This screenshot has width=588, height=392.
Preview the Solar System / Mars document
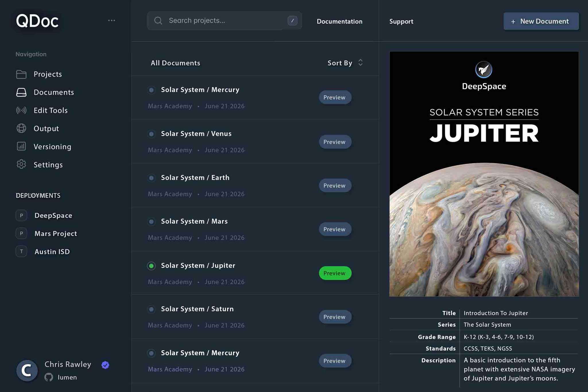point(335,229)
